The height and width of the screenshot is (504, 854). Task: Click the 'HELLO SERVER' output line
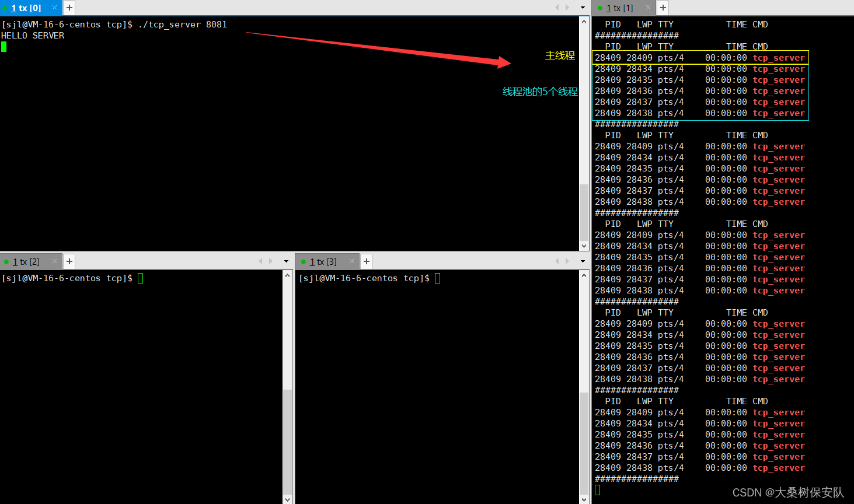pyautogui.click(x=33, y=36)
